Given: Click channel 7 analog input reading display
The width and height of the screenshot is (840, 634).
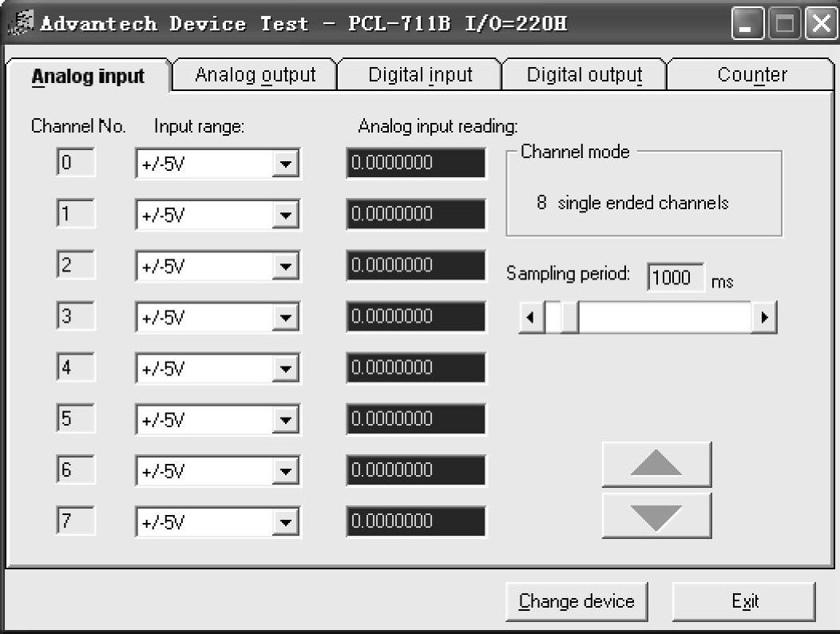Looking at the screenshot, I should tap(416, 521).
